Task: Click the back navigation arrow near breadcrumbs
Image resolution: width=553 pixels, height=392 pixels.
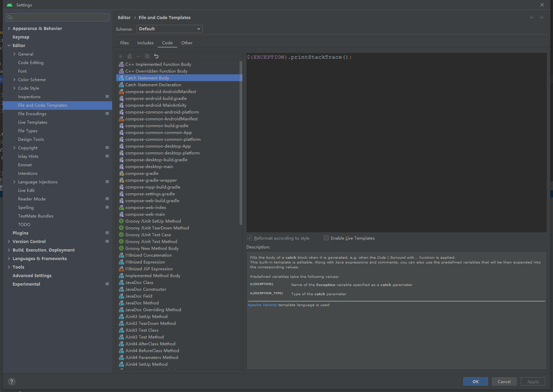Action: [x=532, y=17]
